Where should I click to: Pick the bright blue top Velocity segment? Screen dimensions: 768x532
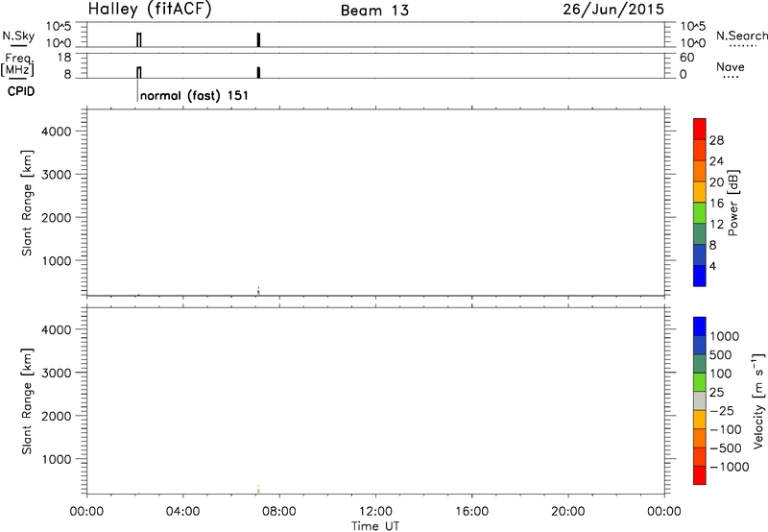[x=700, y=326]
